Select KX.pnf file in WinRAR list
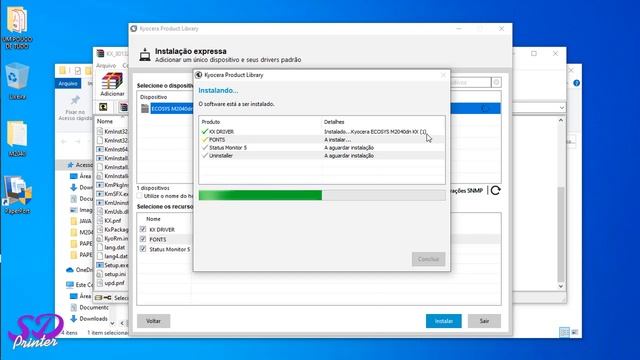640x360 pixels. pos(113,220)
